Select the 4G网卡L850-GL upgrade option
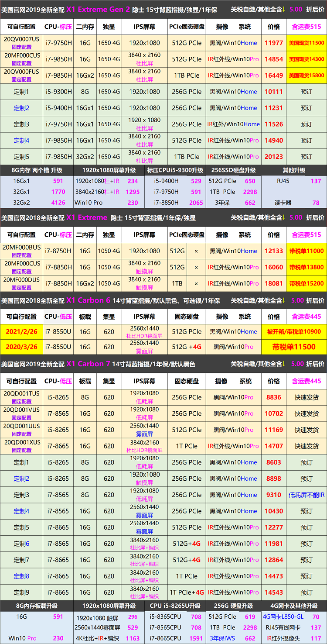327x644 pixels. click(x=283, y=616)
